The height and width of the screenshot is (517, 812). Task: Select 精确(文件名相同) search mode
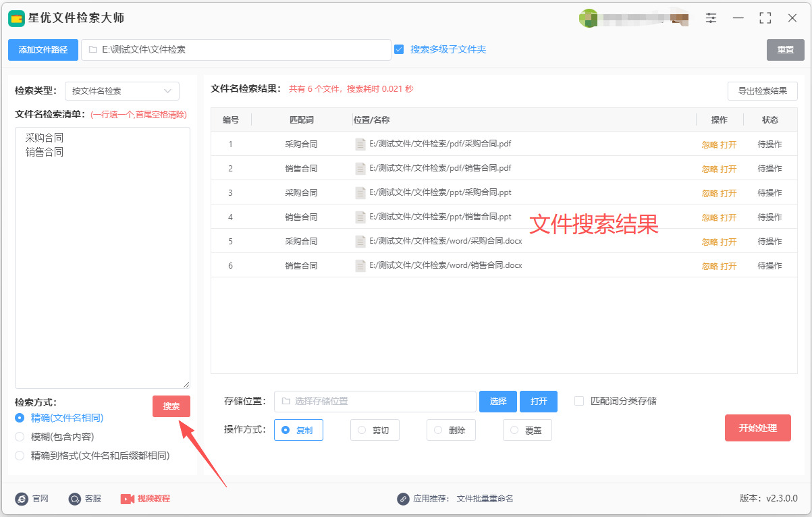(20, 418)
